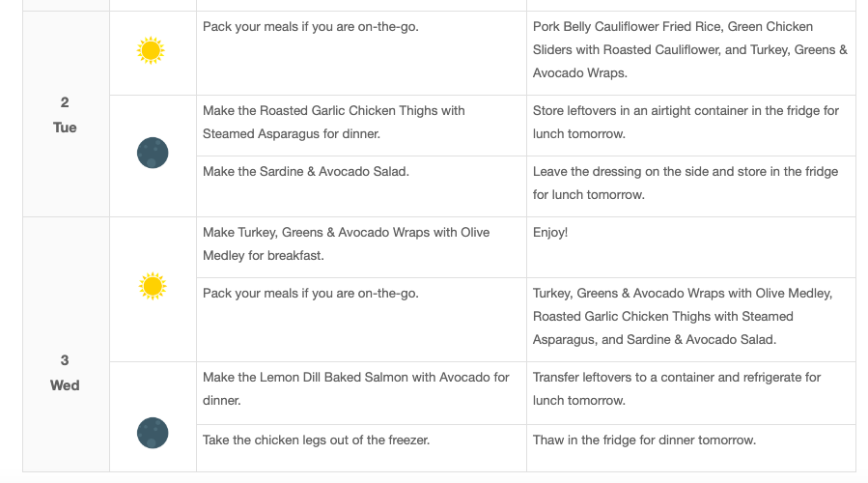Screen dimensions: 868x483
Task: Select the '3 Wed' day cell
Action: pyautogui.click(x=66, y=373)
